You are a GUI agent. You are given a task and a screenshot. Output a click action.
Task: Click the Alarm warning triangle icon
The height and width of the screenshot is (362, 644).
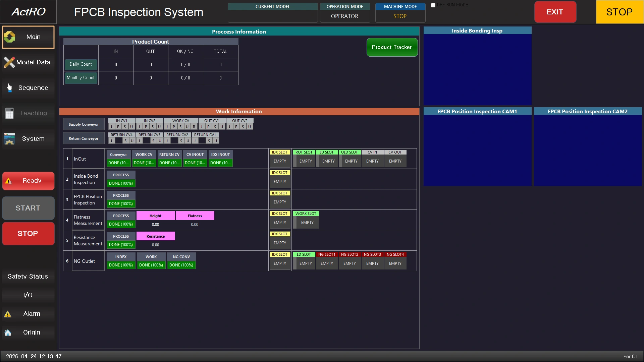coord(8,314)
